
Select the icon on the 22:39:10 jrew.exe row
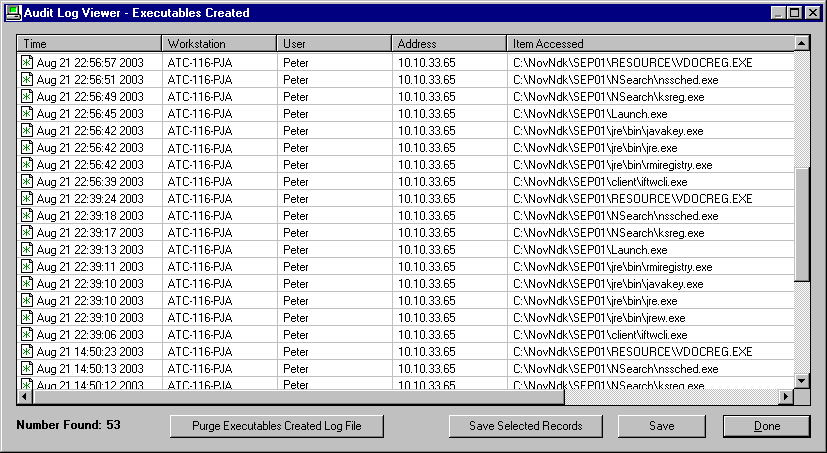tap(26, 317)
